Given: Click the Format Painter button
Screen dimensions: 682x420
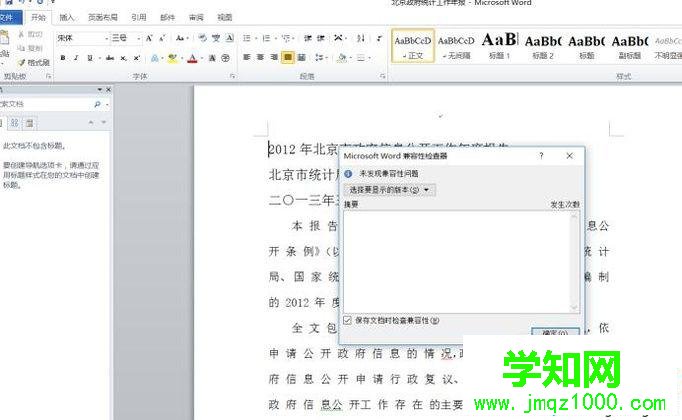Looking at the screenshot, I should pos(34,63).
